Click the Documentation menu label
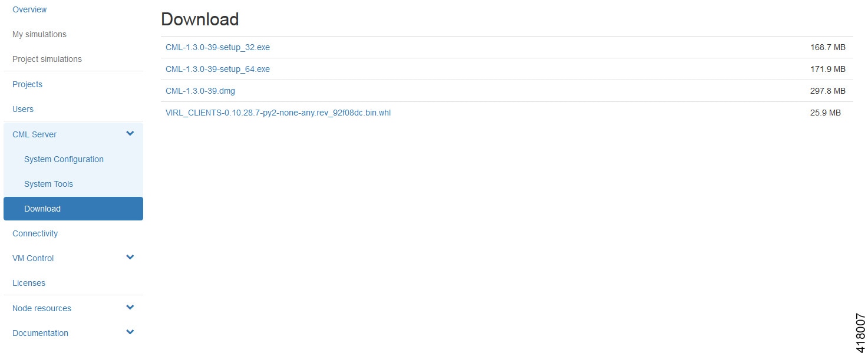Viewport: 868px width, 356px height. (x=40, y=333)
